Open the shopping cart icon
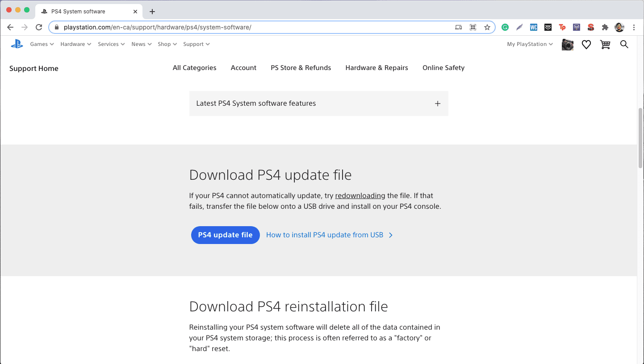 (x=605, y=44)
